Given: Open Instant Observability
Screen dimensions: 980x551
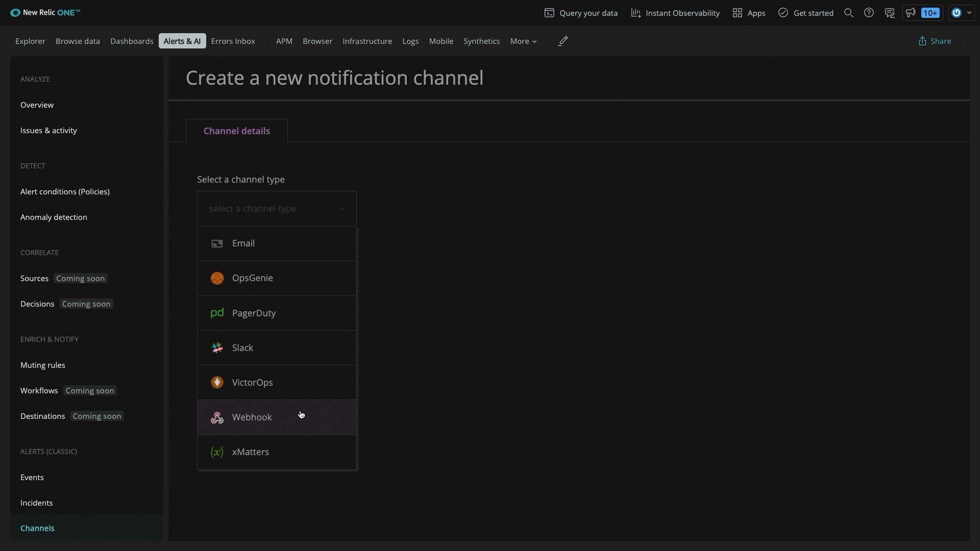Looking at the screenshot, I should tap(675, 13).
